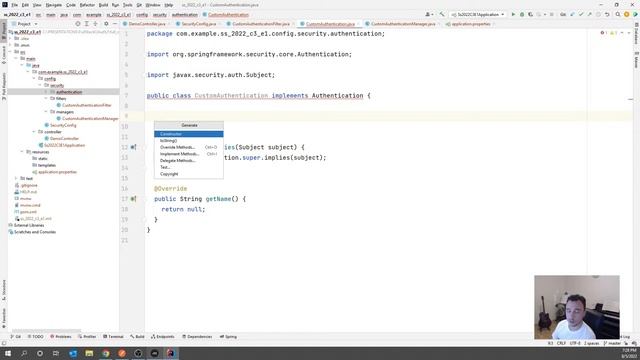The height and width of the screenshot is (360, 640).
Task: Open the run configuration dropdown
Action: pos(478,15)
